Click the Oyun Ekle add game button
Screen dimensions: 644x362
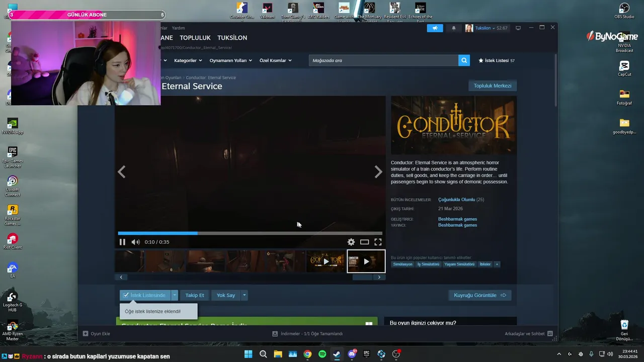[x=97, y=334]
